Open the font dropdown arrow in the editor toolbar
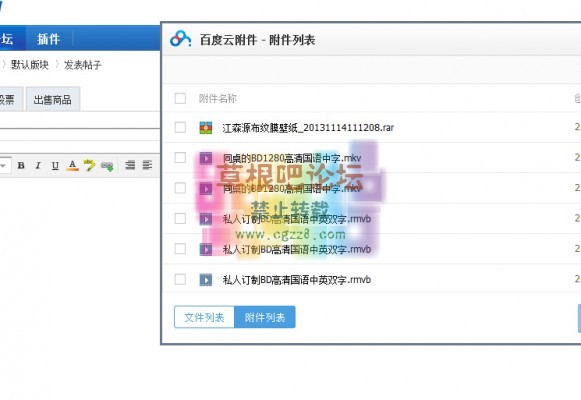The width and height of the screenshot is (581, 400). point(3,166)
